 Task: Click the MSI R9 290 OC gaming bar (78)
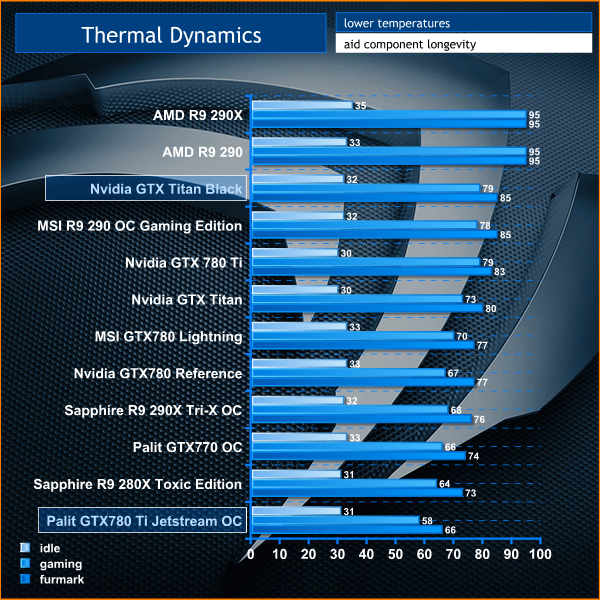(x=365, y=225)
